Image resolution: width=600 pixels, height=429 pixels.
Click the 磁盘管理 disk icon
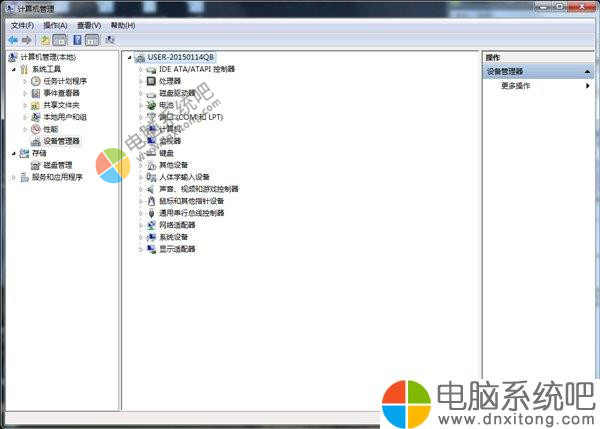coord(36,165)
